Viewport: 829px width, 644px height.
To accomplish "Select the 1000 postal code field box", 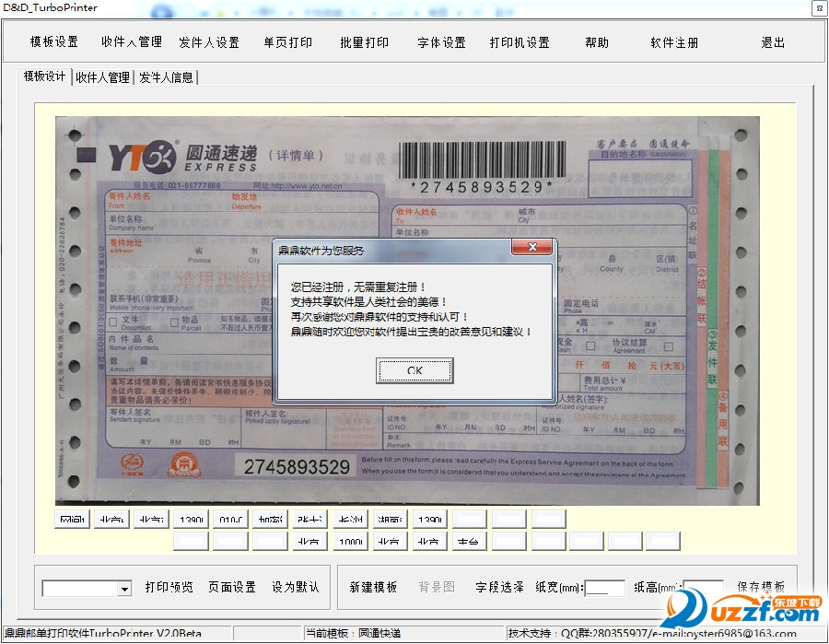I will pos(350,542).
